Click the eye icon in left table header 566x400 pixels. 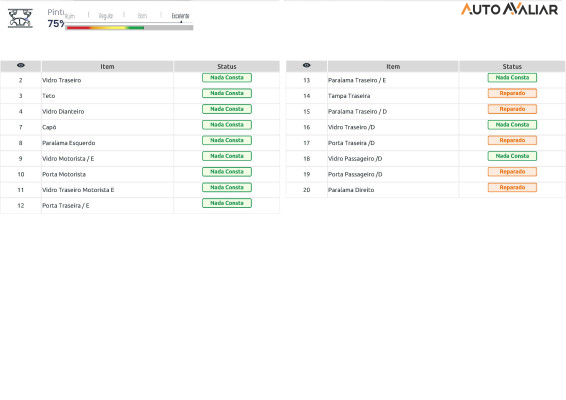click(21, 65)
